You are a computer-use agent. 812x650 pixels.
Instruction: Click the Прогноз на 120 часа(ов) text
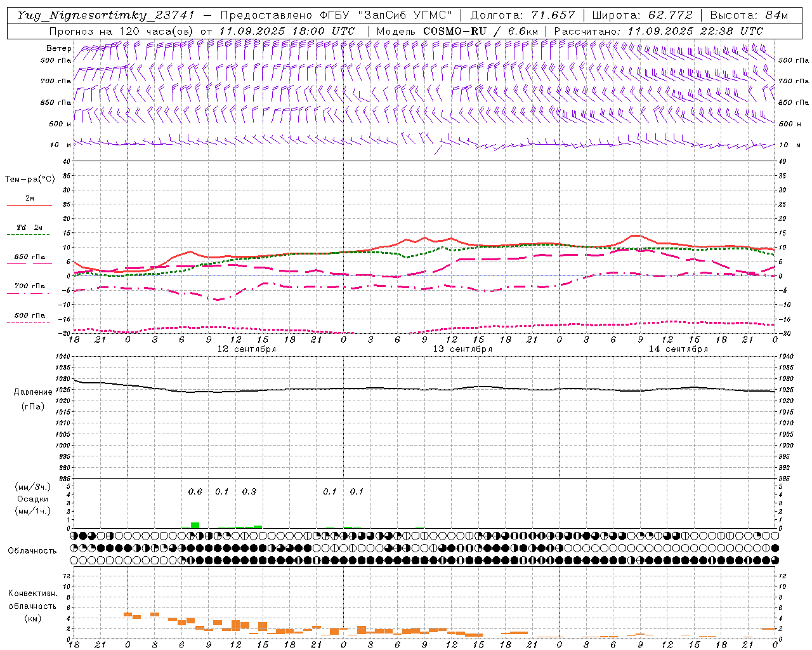[122, 31]
